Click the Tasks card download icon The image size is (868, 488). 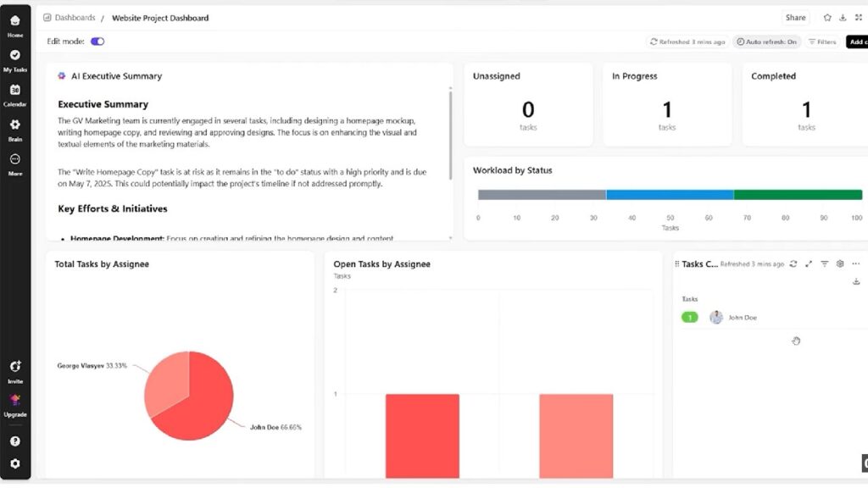tap(856, 281)
